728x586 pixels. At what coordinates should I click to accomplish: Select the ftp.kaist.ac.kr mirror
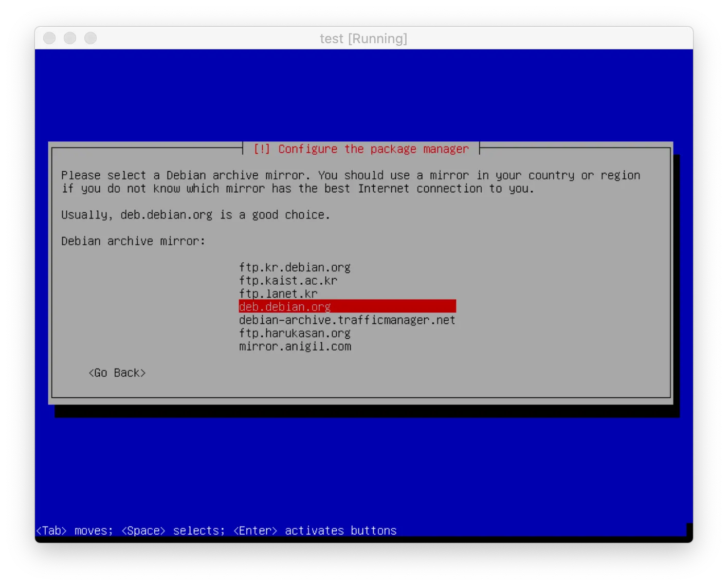288,281
